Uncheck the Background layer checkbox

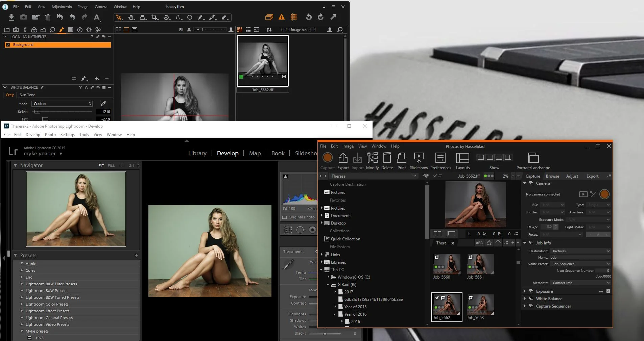[8, 45]
